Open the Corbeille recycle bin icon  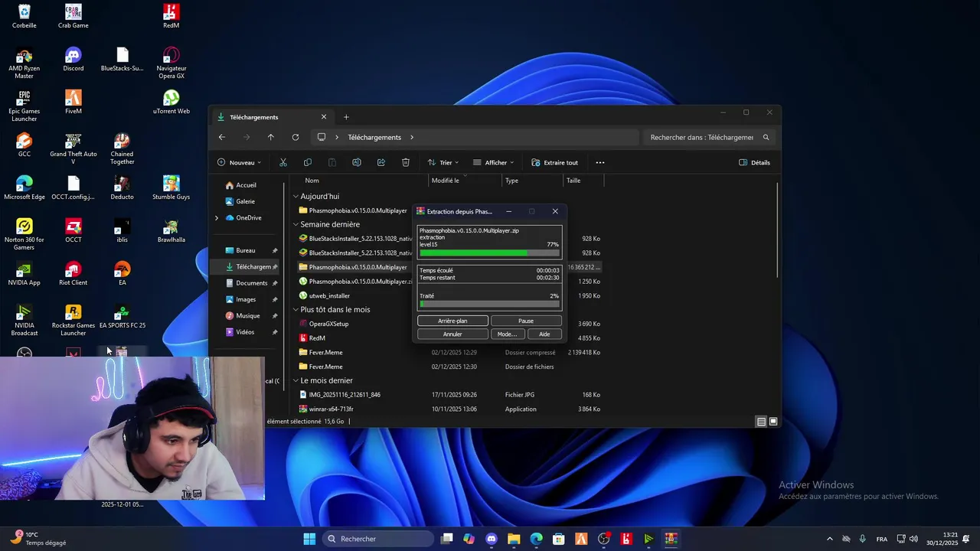coord(24,16)
